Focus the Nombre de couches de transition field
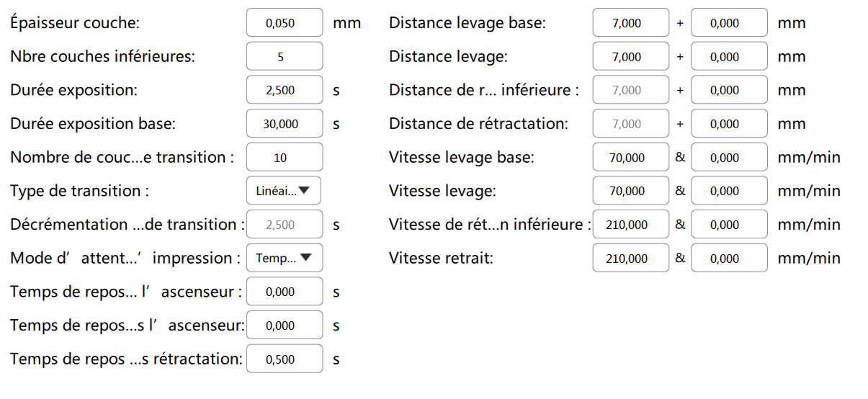This screenshot has width=868, height=399. (x=284, y=157)
